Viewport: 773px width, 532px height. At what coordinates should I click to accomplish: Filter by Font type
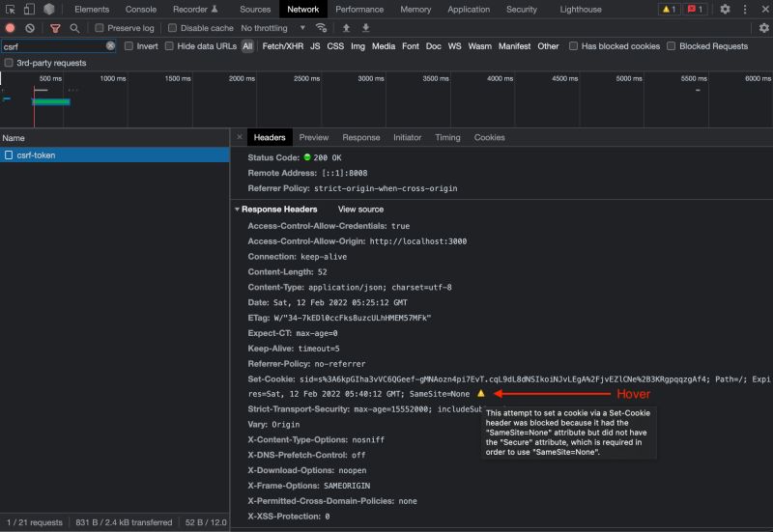410,46
